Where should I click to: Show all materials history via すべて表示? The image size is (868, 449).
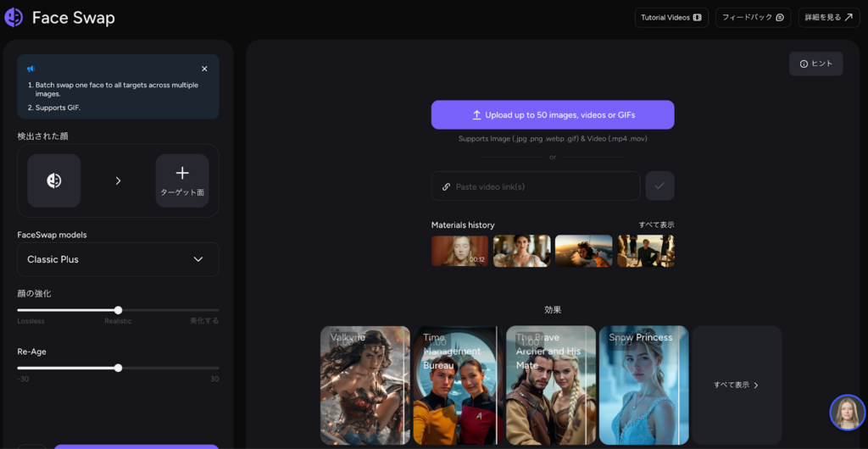tap(656, 224)
